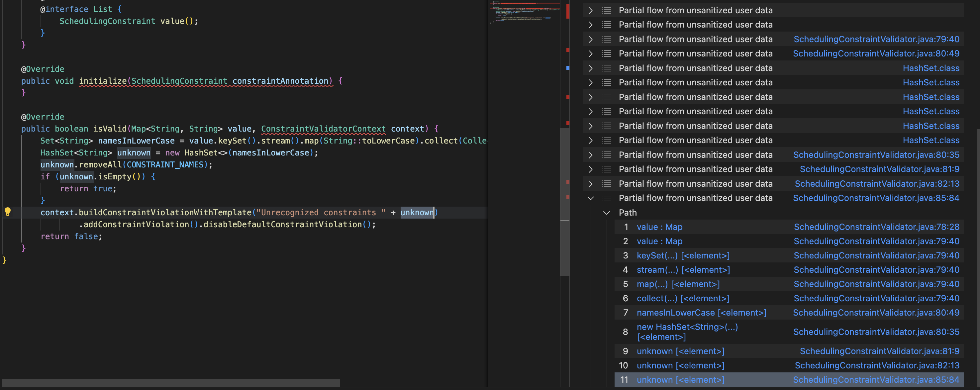
Task: Open the SchedulingConstraintValidator.java:78:28 location link
Action: tap(877, 227)
